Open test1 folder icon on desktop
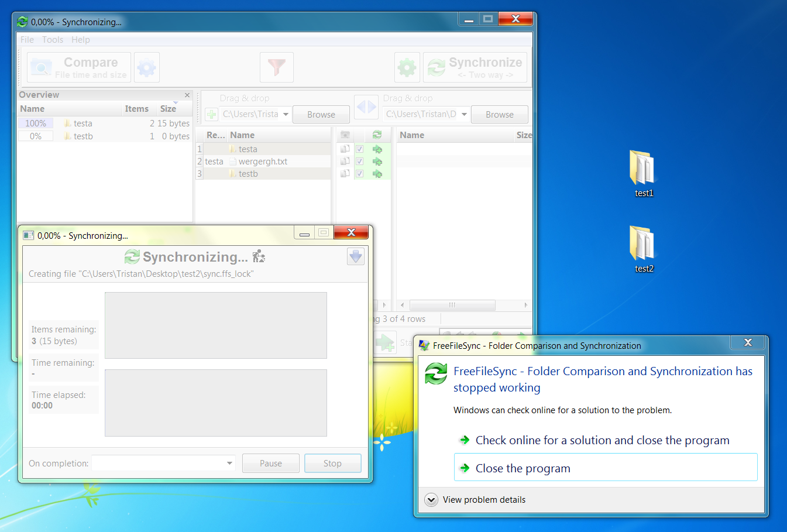The width and height of the screenshot is (787, 532). click(644, 167)
